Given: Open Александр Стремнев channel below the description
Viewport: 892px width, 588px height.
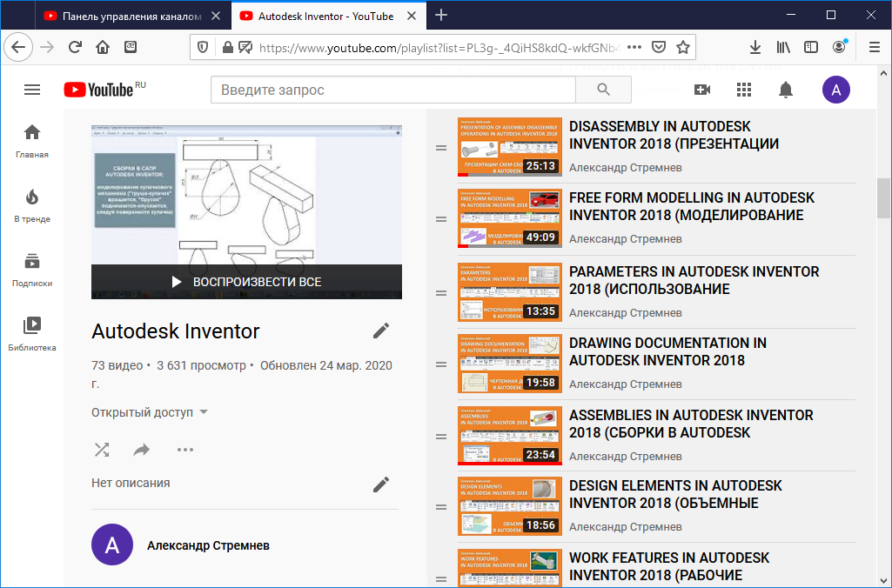Looking at the screenshot, I should pyautogui.click(x=208, y=545).
